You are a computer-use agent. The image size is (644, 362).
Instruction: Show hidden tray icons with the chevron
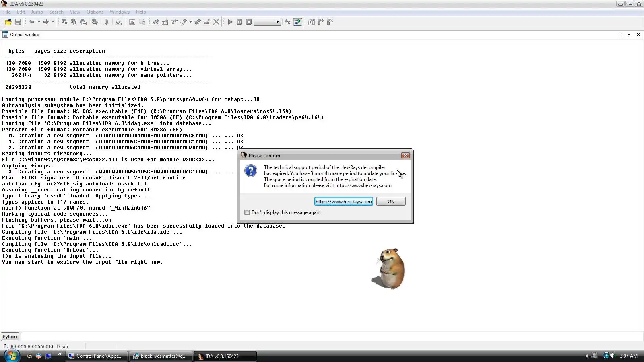[x=587, y=356]
